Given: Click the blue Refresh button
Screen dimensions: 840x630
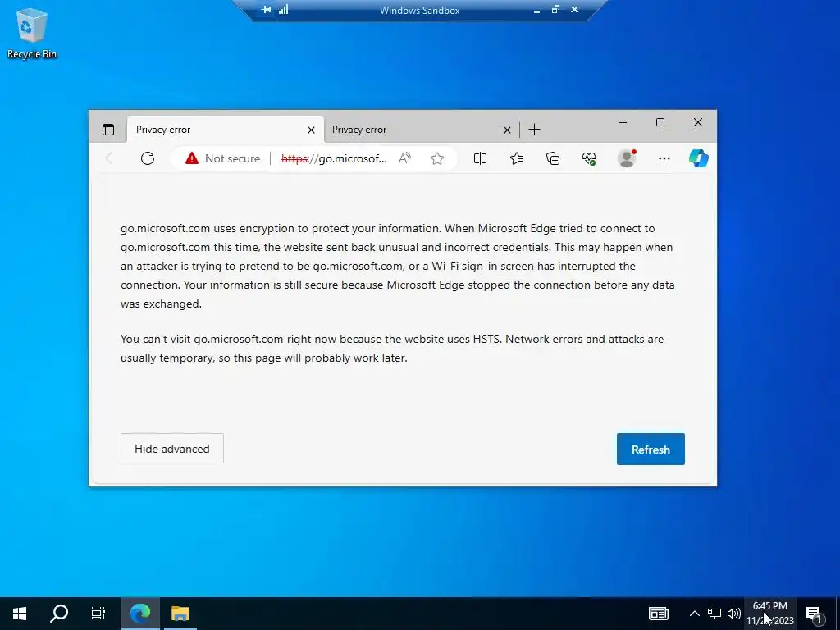Looking at the screenshot, I should (x=651, y=449).
